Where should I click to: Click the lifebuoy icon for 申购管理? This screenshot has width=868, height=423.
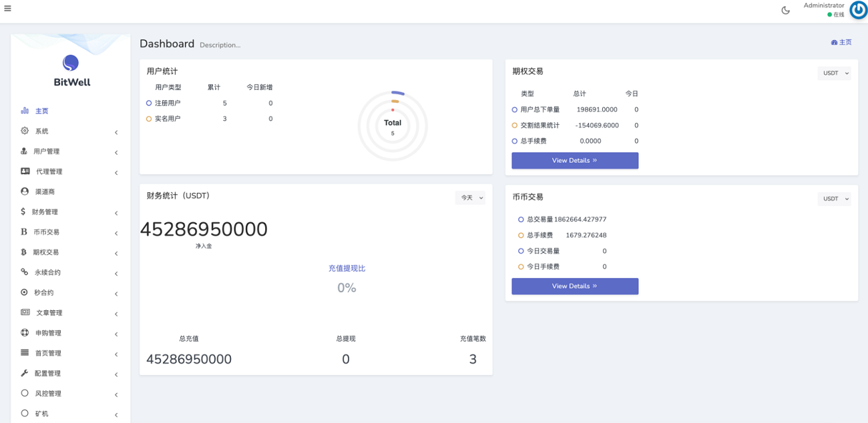click(x=25, y=332)
